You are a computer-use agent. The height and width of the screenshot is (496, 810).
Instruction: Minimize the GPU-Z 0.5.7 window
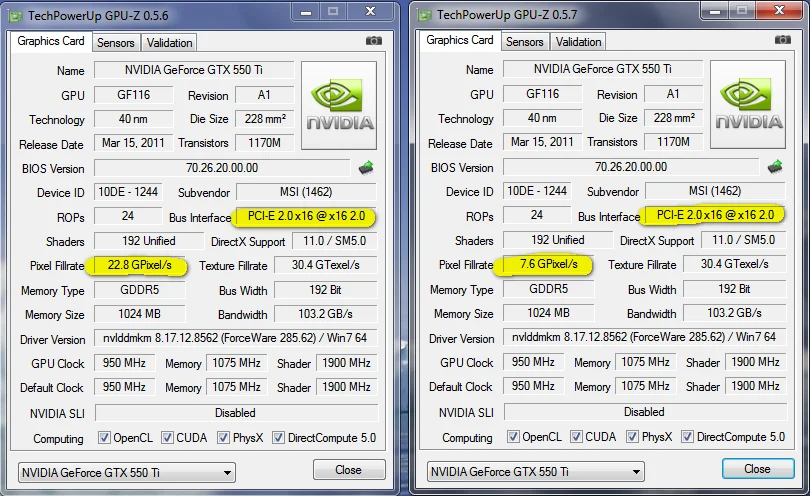pos(715,10)
